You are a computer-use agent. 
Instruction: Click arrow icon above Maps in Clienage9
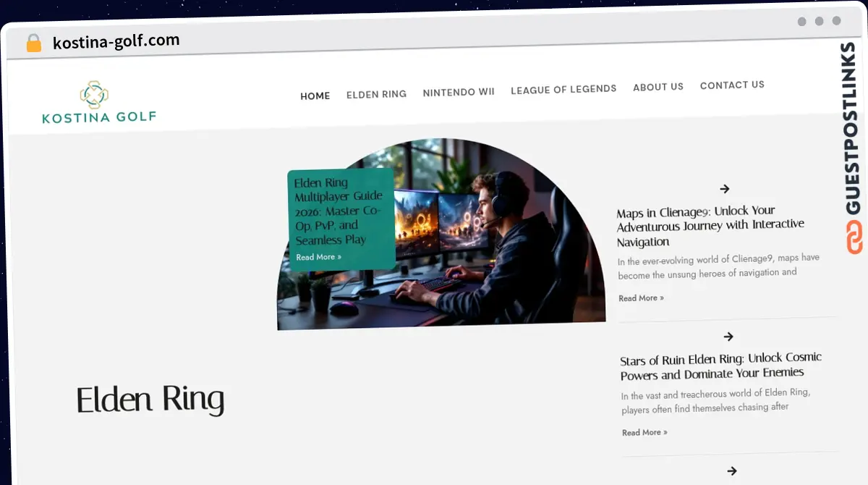(x=725, y=189)
